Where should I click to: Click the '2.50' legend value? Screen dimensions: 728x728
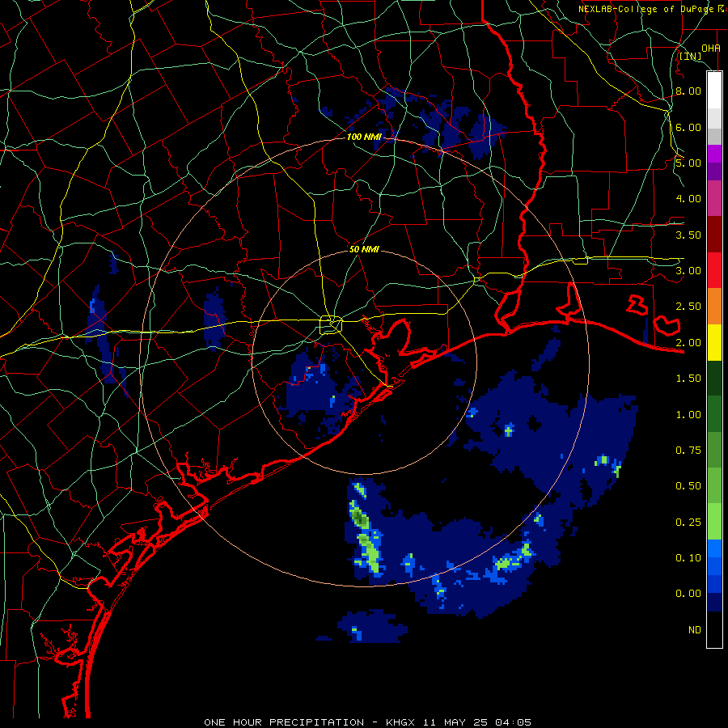point(688,307)
